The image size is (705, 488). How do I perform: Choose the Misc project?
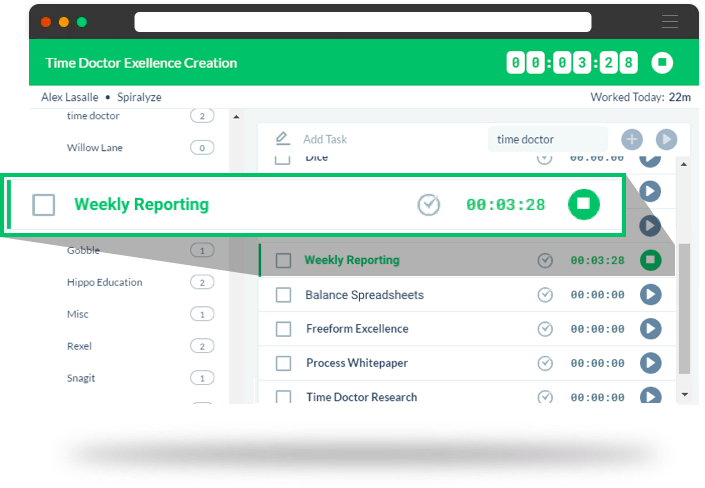77,314
